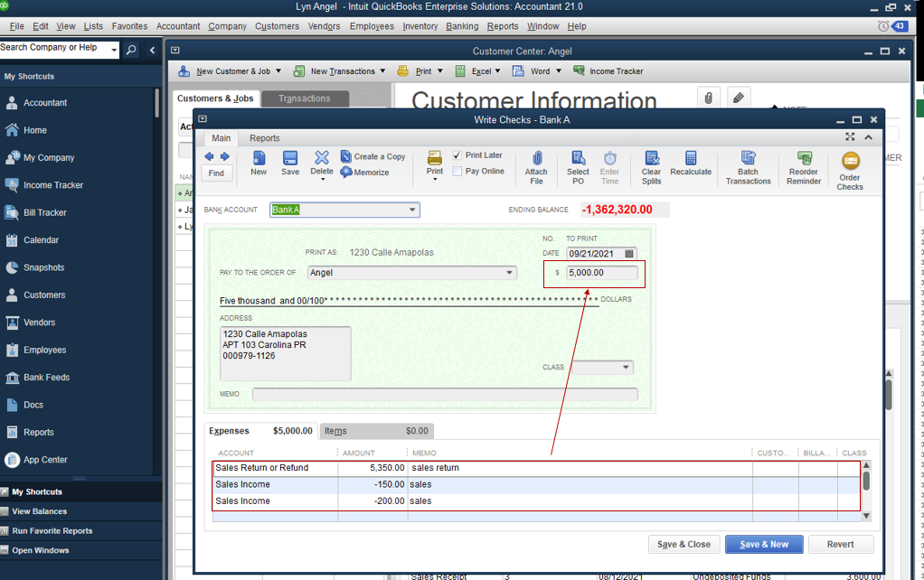Open the Search Company or Help dropdown
Screen dimensions: 924x580
click(x=114, y=50)
